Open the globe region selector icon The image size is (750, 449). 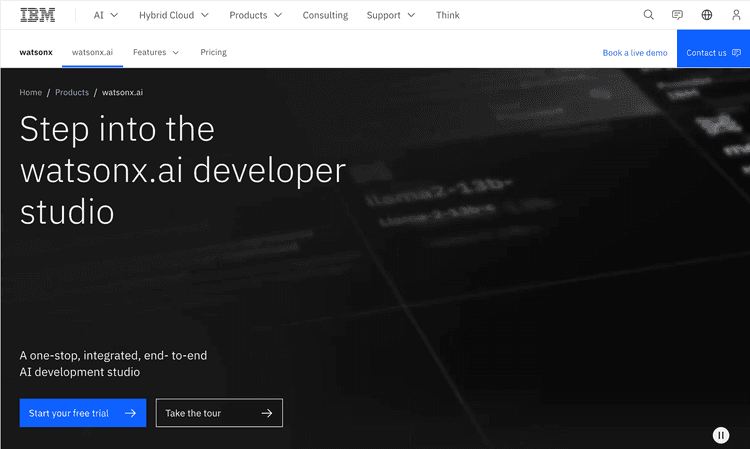coord(706,15)
